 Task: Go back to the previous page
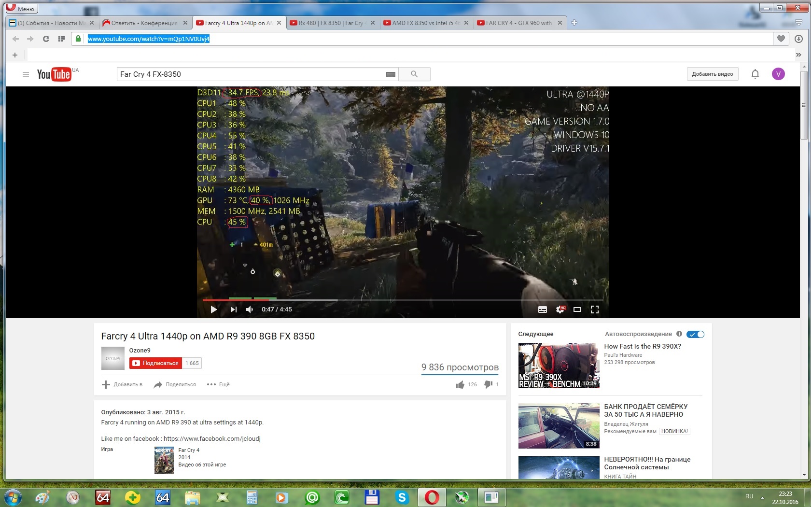coord(16,39)
